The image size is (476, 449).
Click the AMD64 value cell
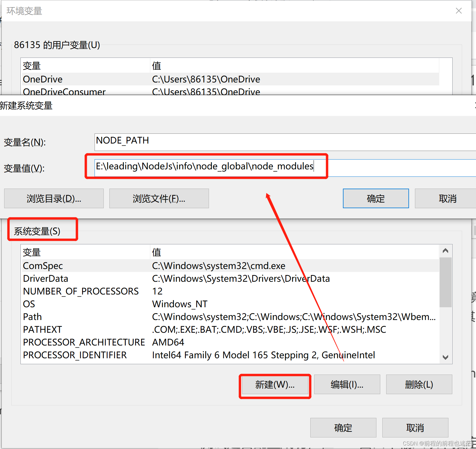point(168,342)
